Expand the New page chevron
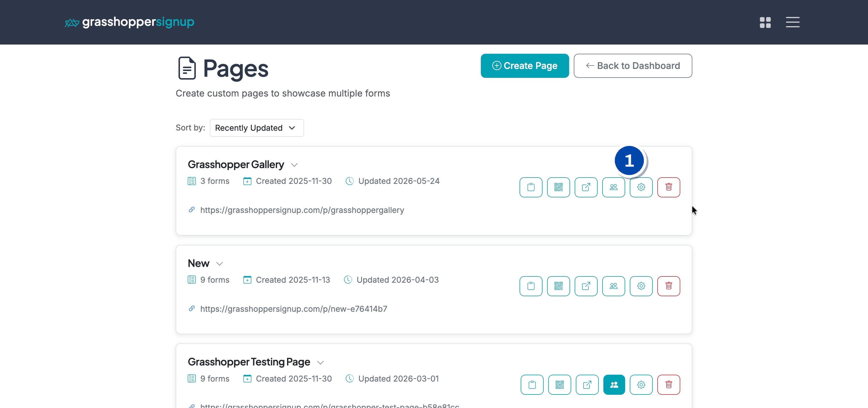This screenshot has height=408, width=868. [x=219, y=264]
